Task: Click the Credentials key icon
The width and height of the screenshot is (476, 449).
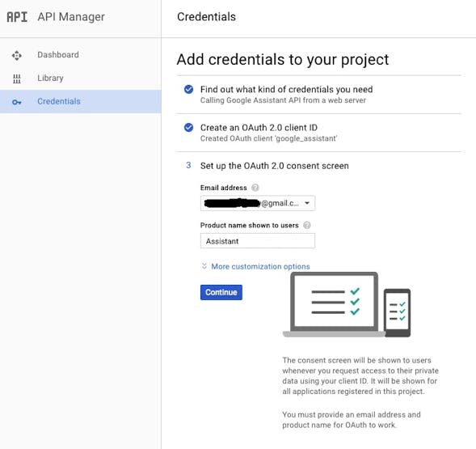Action: [17, 102]
